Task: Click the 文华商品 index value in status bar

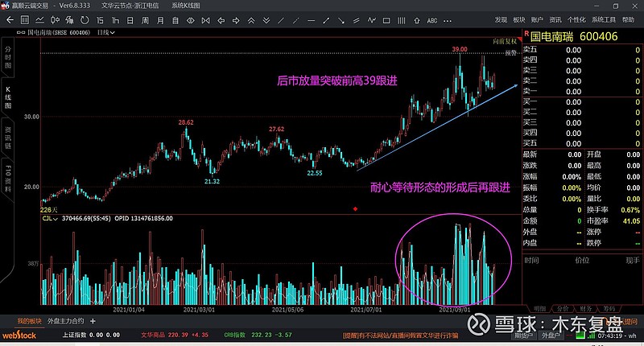Action: click(175, 335)
